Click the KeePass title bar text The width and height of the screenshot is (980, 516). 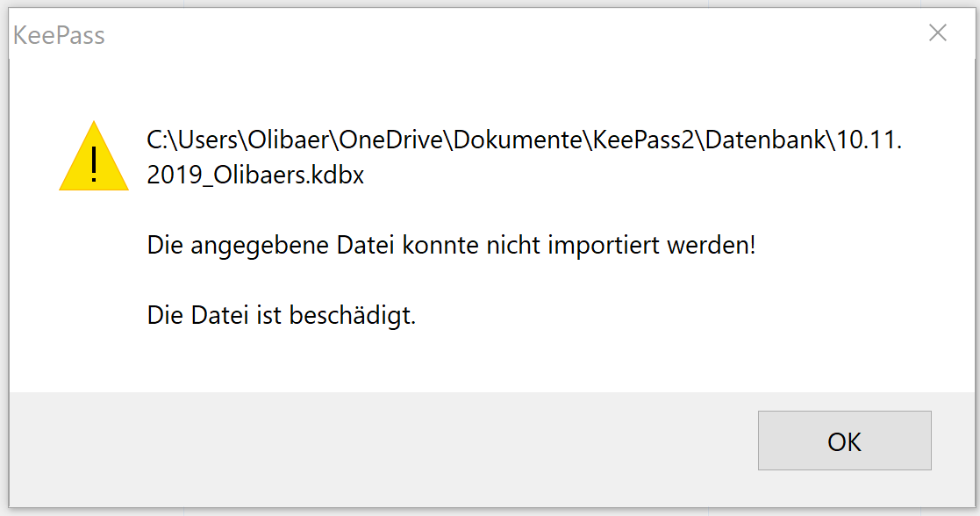[x=59, y=36]
